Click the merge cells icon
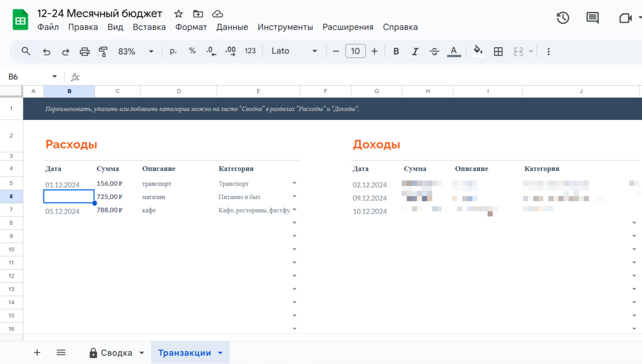The image size is (642, 364). (x=518, y=51)
